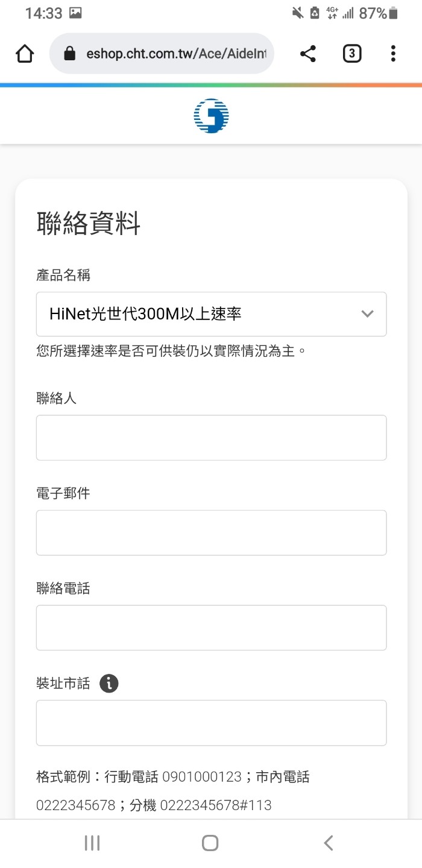Tap the muted sound status icon
The image size is (422, 868).
coord(297,13)
